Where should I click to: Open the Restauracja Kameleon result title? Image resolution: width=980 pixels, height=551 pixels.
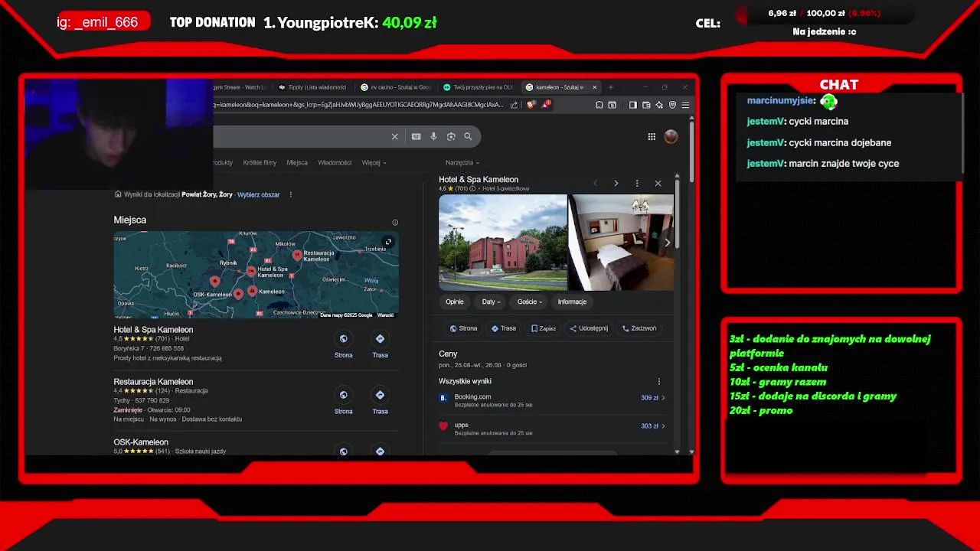pos(153,382)
